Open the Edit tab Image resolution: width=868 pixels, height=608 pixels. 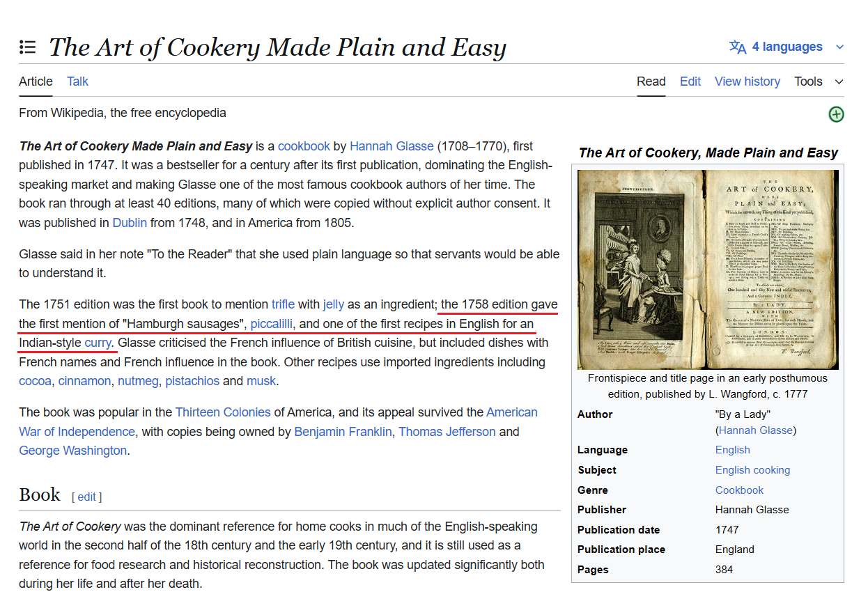click(x=690, y=81)
